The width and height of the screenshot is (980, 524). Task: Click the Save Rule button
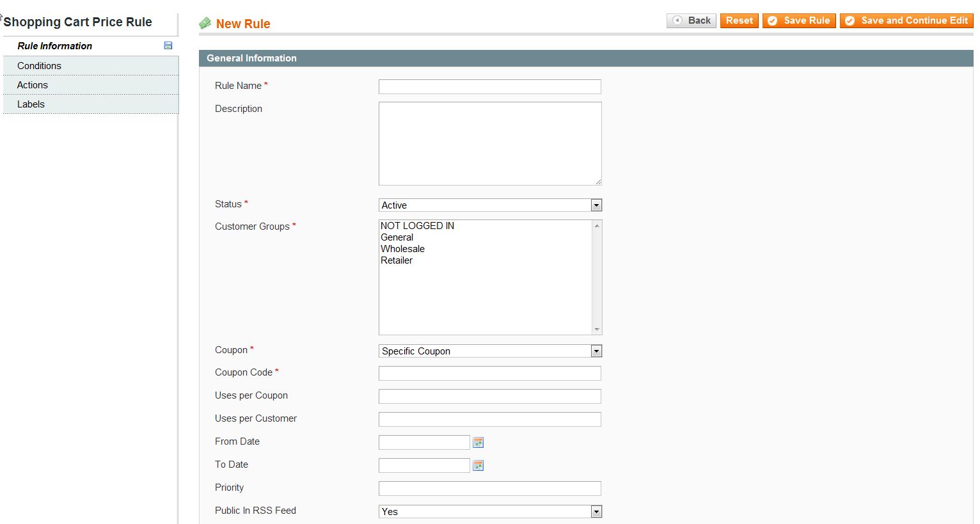pos(799,20)
